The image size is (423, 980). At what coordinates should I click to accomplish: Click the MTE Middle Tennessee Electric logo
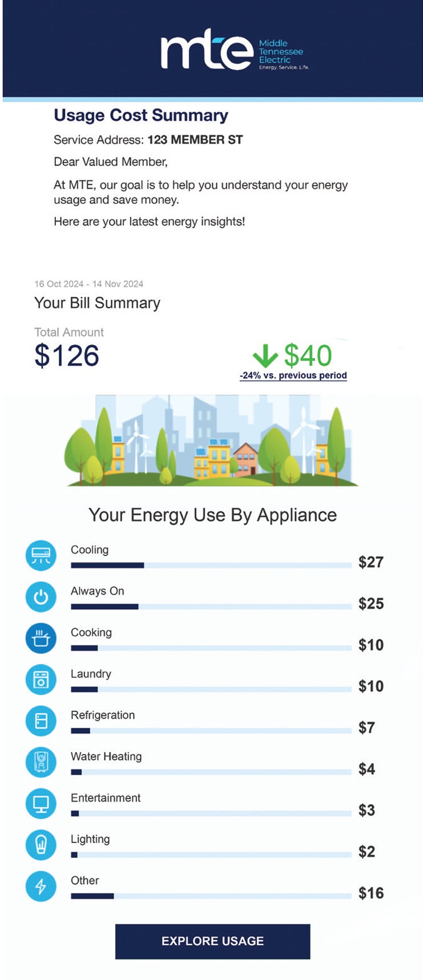point(235,50)
